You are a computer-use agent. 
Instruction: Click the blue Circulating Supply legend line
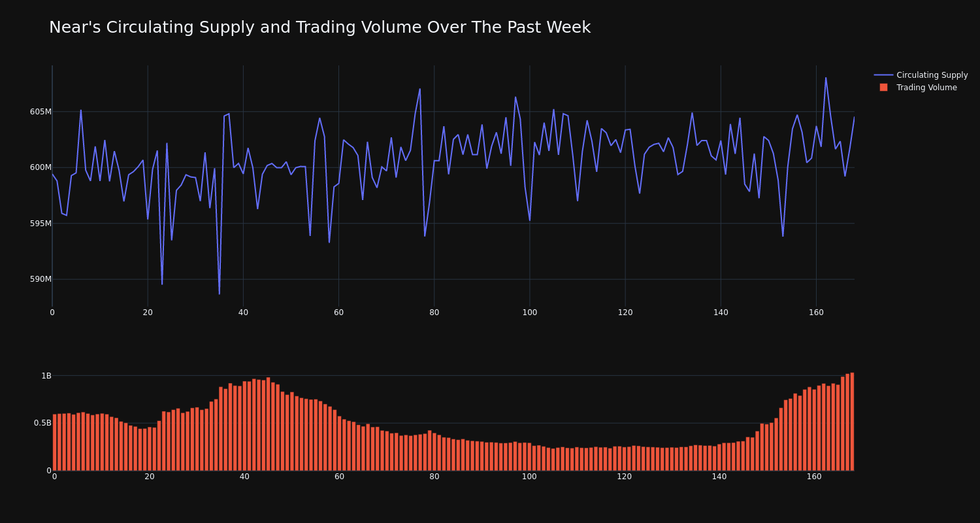click(883, 75)
